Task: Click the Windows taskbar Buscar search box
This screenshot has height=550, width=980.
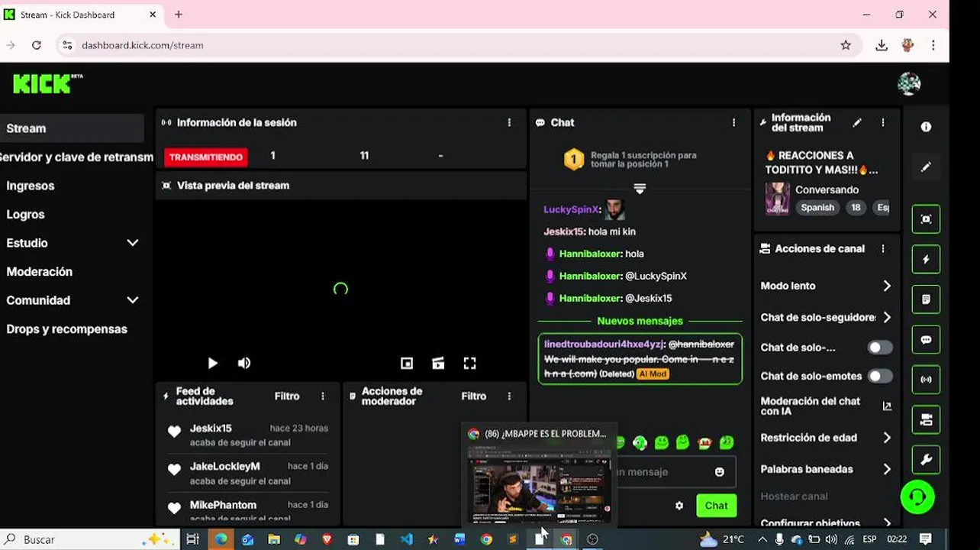Action: pos(90,539)
